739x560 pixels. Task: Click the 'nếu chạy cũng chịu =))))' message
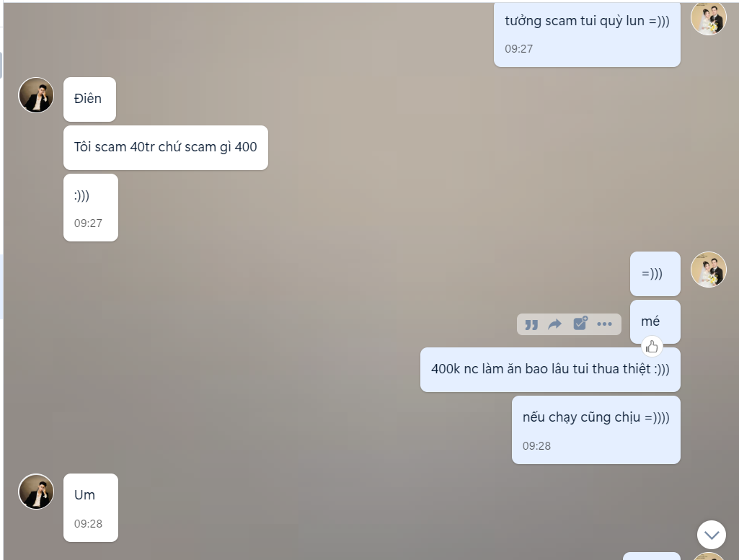(x=596, y=430)
